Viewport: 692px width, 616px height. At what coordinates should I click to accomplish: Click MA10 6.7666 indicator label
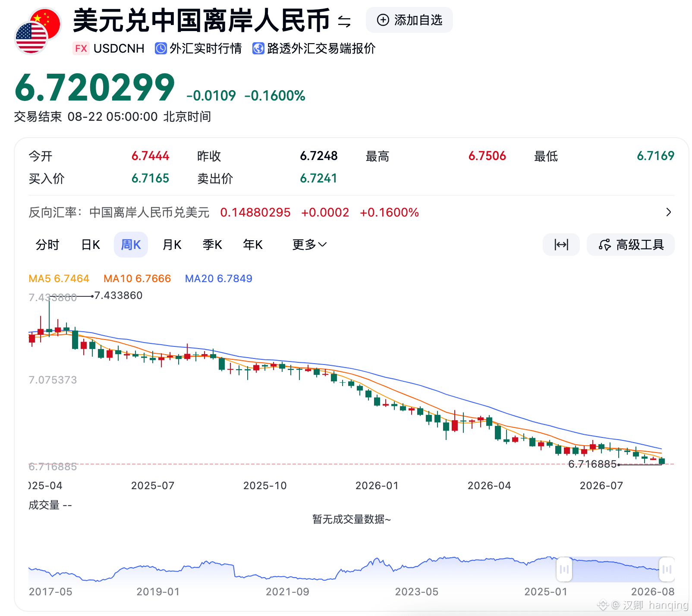(x=137, y=279)
